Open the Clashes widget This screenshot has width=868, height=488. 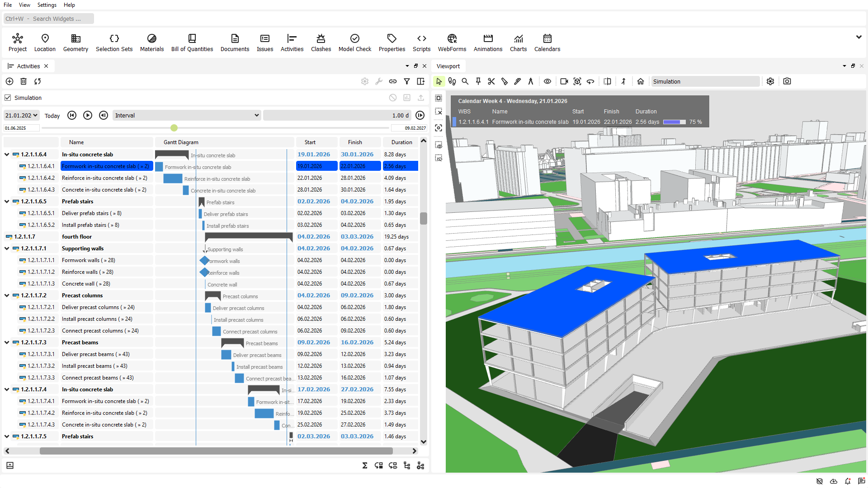coord(321,42)
